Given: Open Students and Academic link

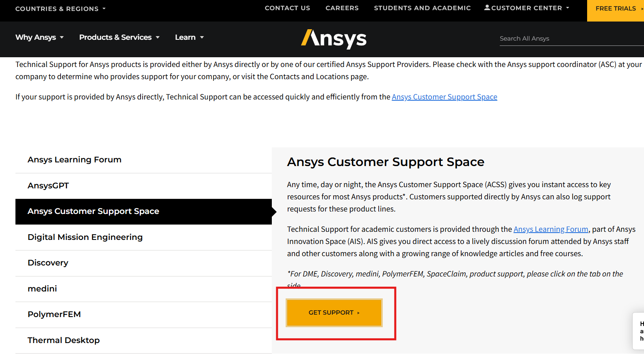Looking at the screenshot, I should [422, 8].
